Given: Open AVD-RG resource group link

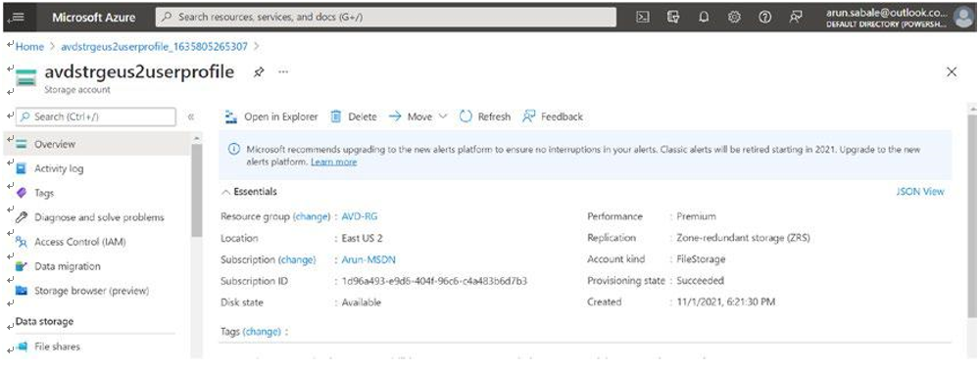Looking at the screenshot, I should (360, 216).
